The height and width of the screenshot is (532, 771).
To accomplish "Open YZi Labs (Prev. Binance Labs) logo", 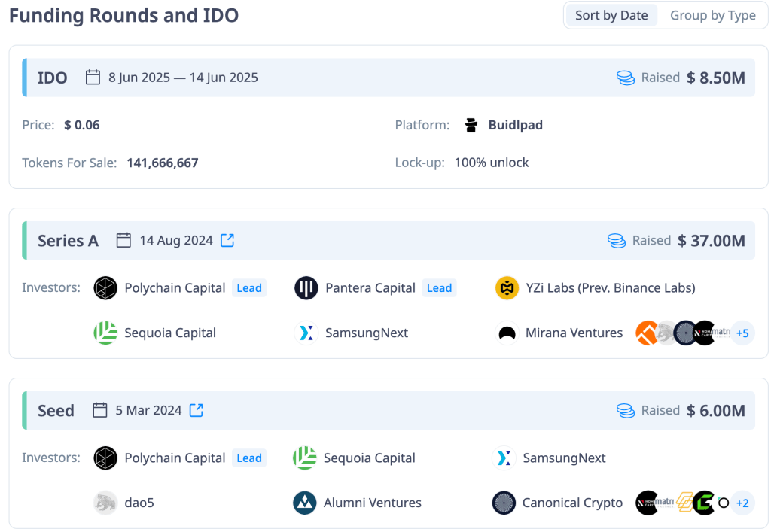I will (x=507, y=287).
